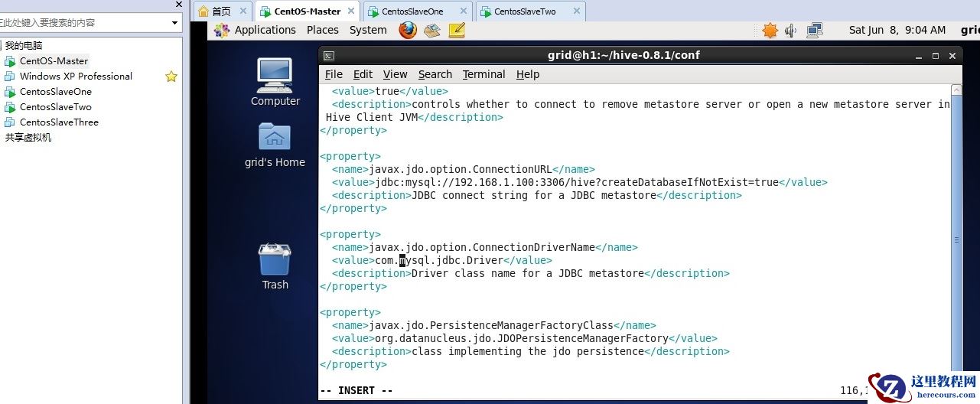Click the star icon next to Windows XP Professional
980x404 pixels.
pos(171,77)
